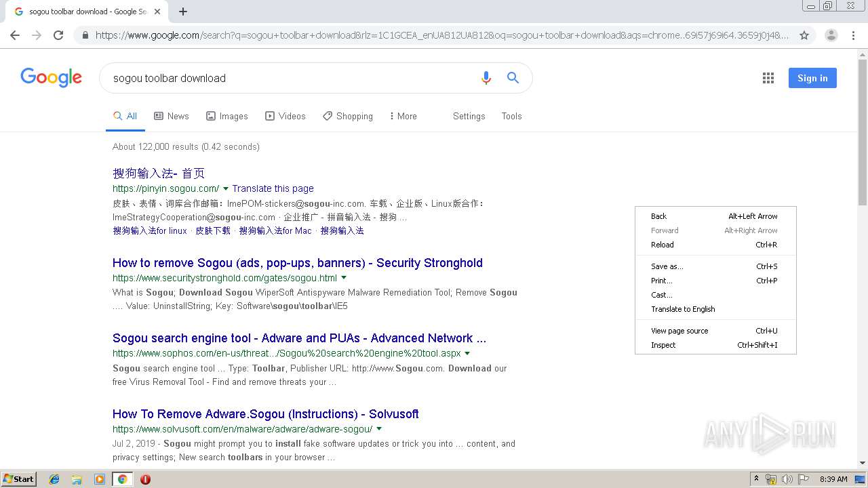Open How To Remove Adware.Sogou Solvusoft result
Viewport: 868px width, 488px height.
pyautogui.click(x=266, y=414)
